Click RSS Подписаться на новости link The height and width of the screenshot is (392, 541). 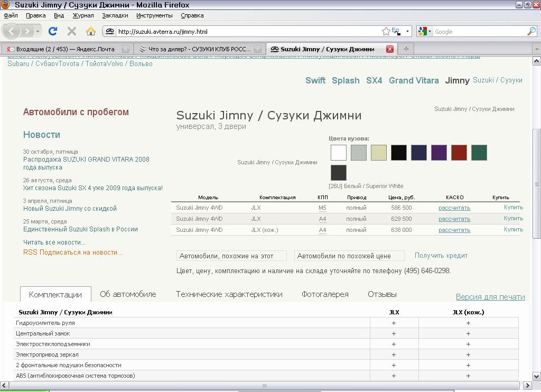73,252
